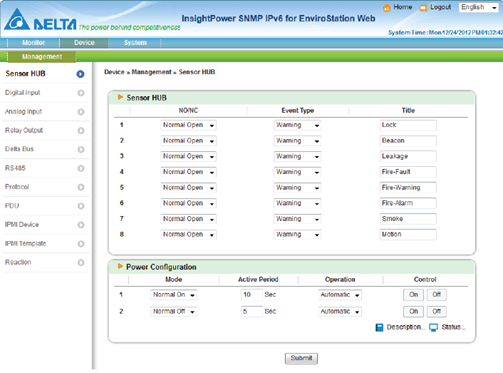Click the IPMI Device sidebar arrow icon
The width and height of the screenshot is (503, 373).
[81, 225]
